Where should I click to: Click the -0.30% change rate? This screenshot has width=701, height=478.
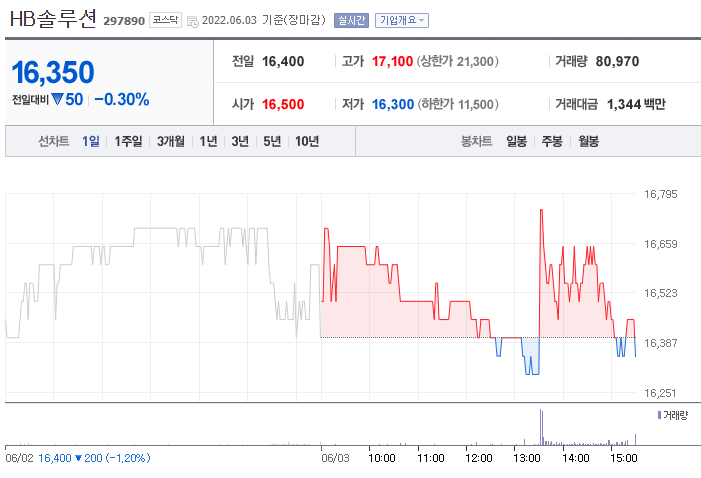(x=122, y=99)
